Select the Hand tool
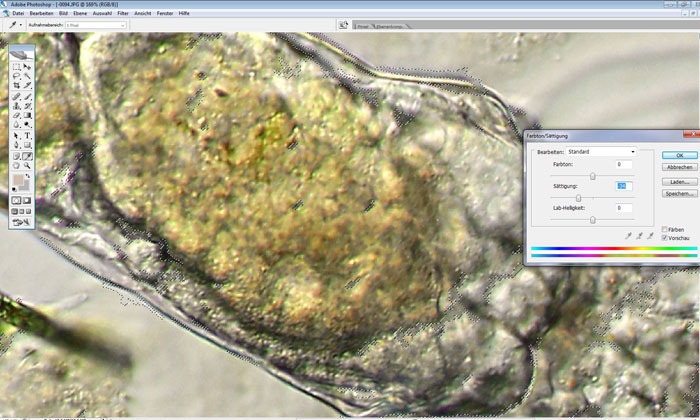Image resolution: width=700 pixels, height=420 pixels. [x=17, y=166]
